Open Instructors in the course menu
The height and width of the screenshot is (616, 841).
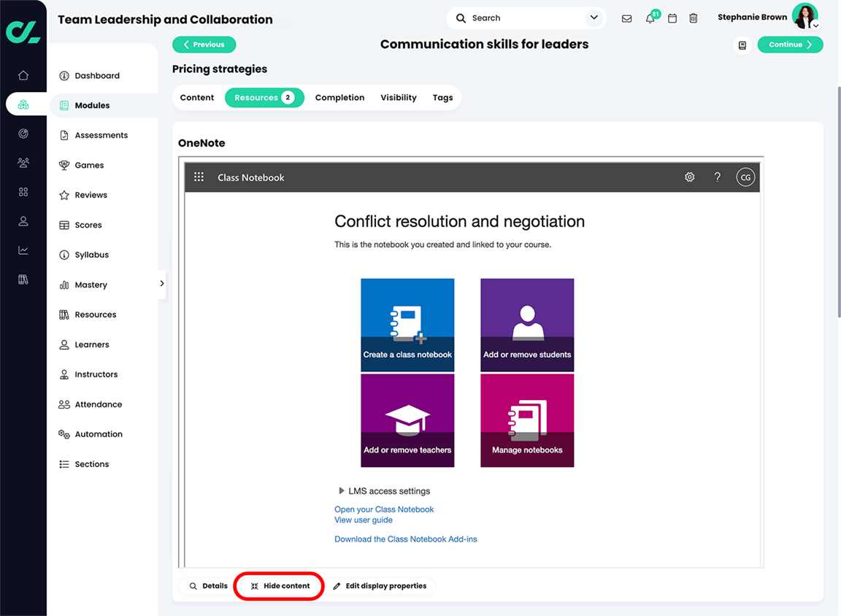pyautogui.click(x=104, y=374)
